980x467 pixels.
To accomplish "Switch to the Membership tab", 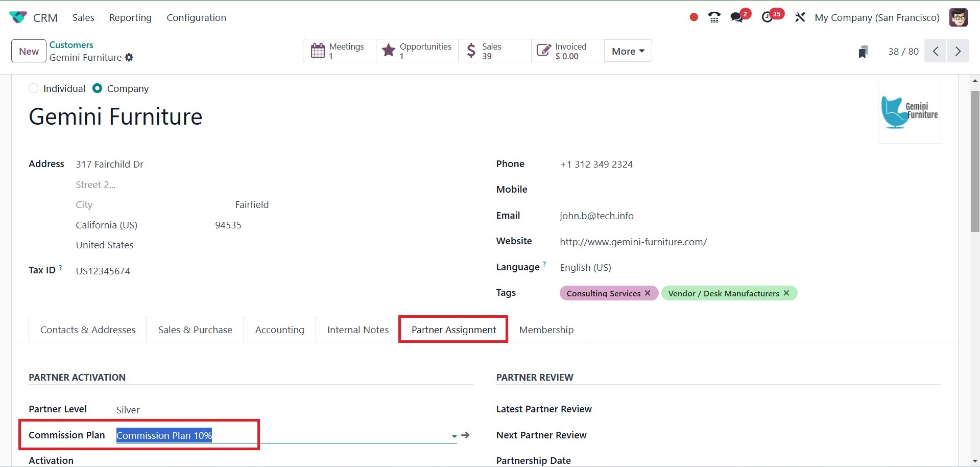I will pos(546,330).
